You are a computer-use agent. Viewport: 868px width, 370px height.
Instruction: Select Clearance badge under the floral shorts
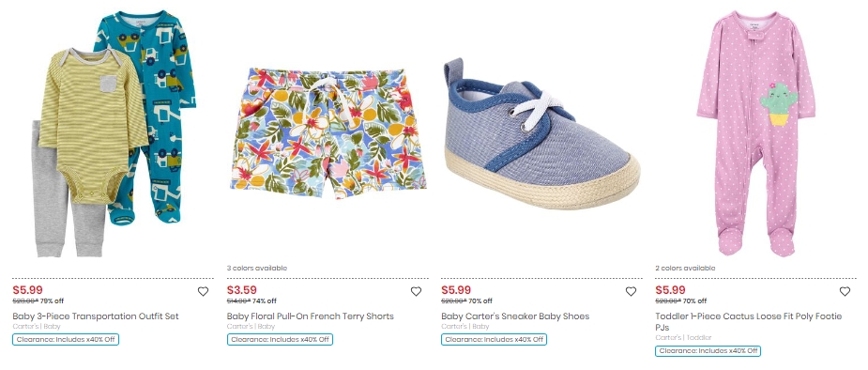[280, 340]
